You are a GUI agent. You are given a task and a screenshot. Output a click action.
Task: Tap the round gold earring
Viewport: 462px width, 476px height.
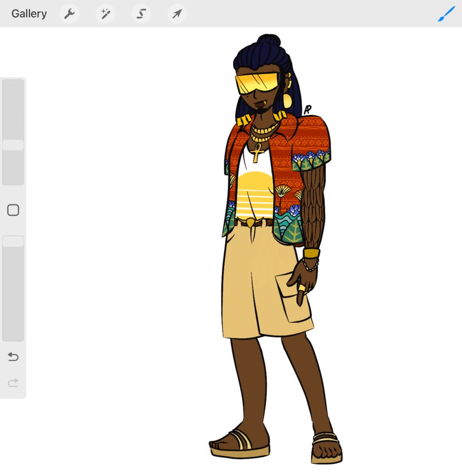288,100
